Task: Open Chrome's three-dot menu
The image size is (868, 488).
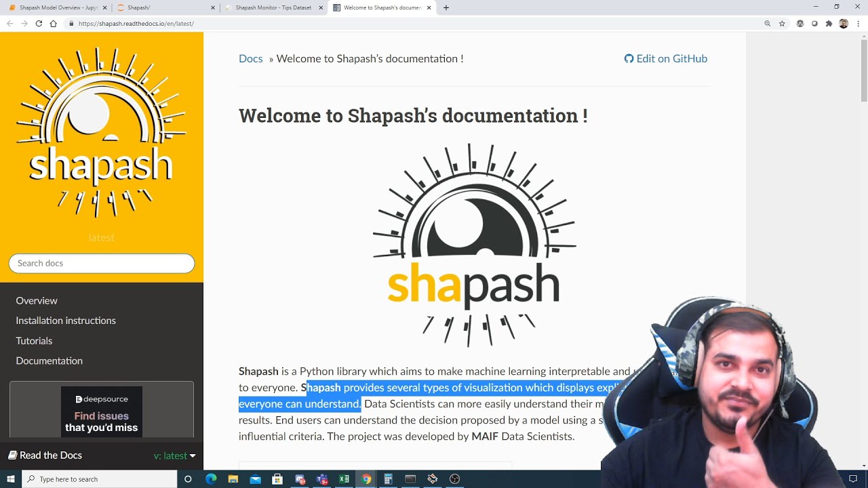Action: [x=858, y=23]
